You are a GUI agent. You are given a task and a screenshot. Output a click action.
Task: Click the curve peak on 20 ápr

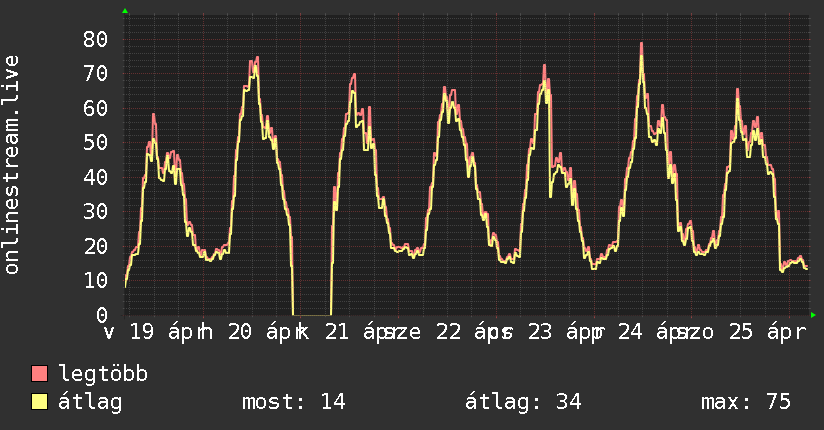click(x=256, y=58)
